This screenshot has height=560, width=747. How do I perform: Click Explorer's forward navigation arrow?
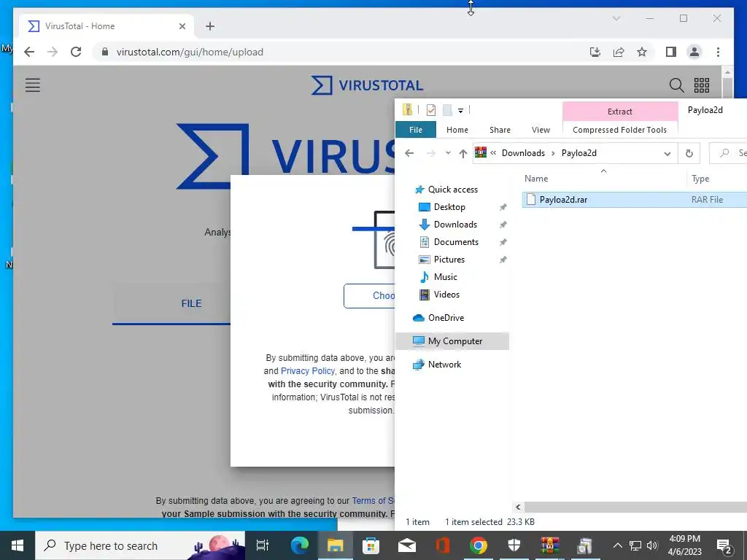coord(430,153)
